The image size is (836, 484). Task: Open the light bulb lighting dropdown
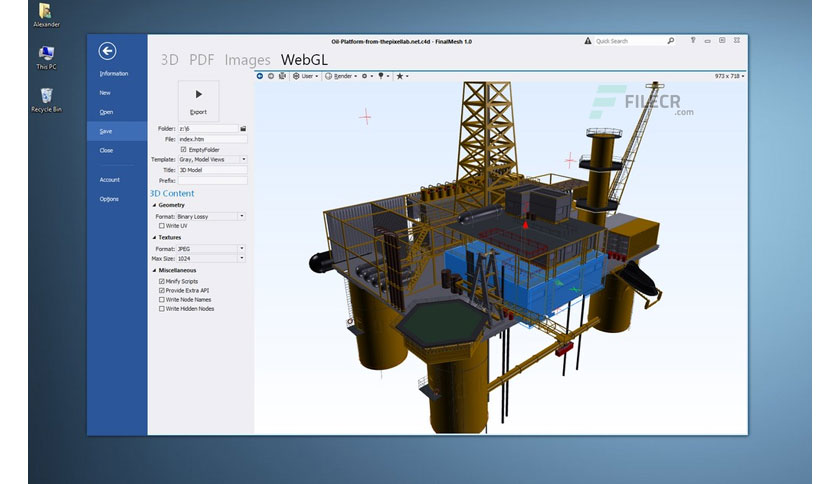coord(383,76)
